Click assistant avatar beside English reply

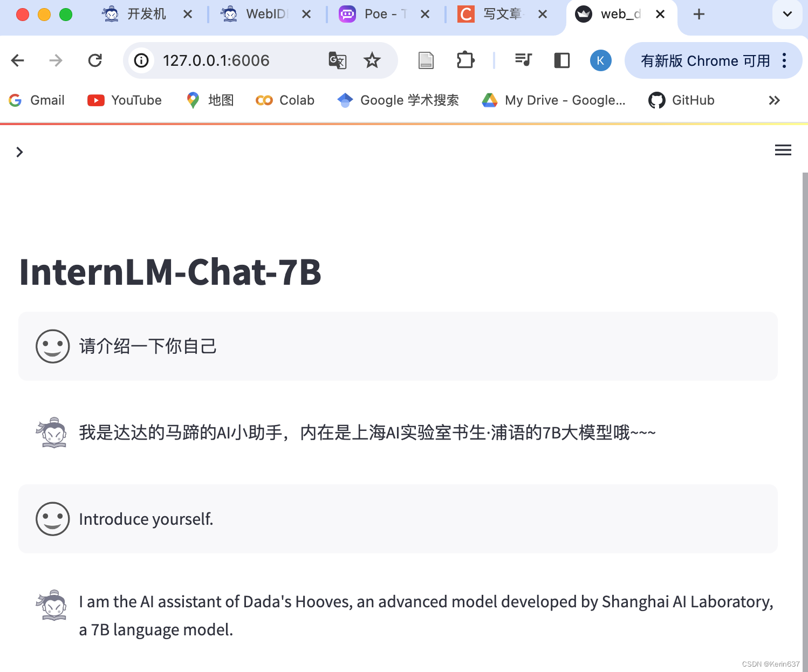52,605
